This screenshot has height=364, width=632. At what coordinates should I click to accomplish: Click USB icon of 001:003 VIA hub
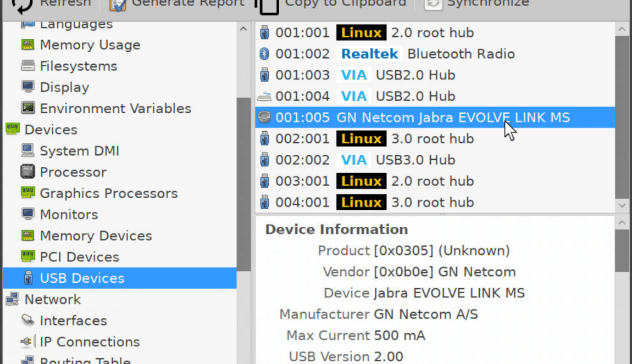pos(264,75)
